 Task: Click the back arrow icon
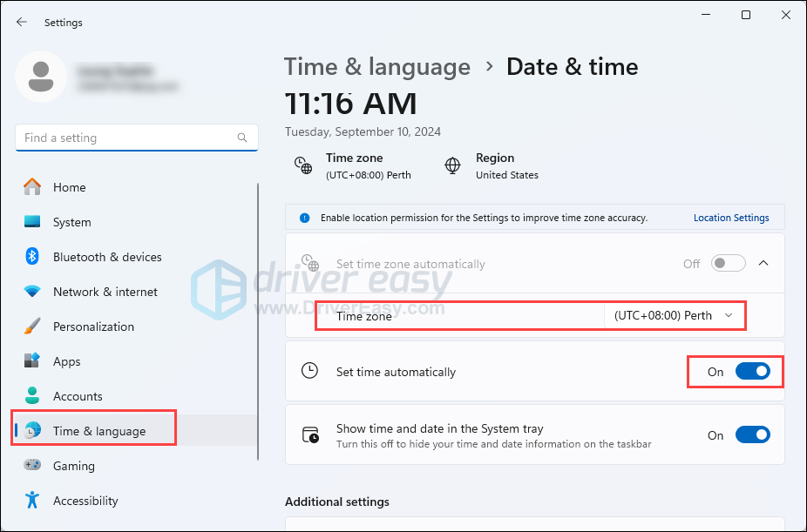(x=21, y=22)
